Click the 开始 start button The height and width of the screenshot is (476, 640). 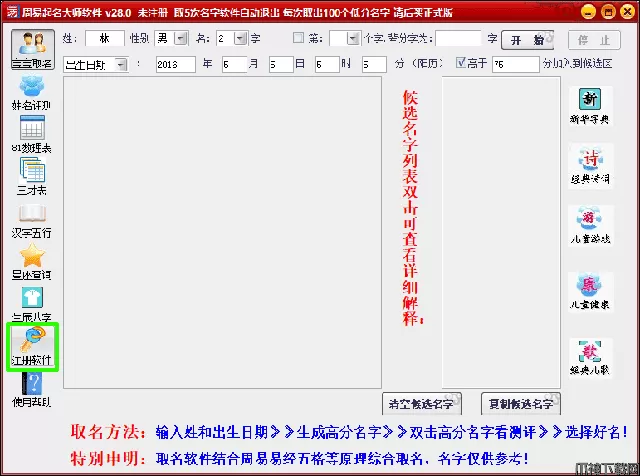[x=527, y=40]
